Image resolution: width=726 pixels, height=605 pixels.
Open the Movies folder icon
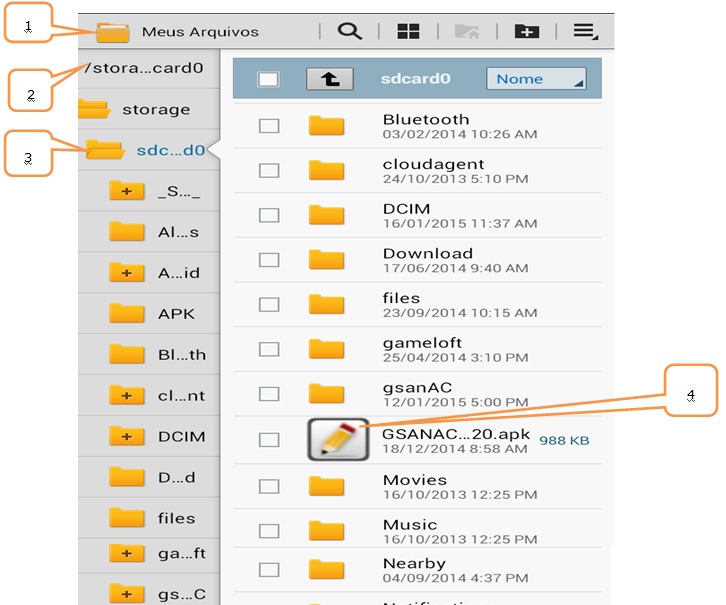[x=326, y=486]
